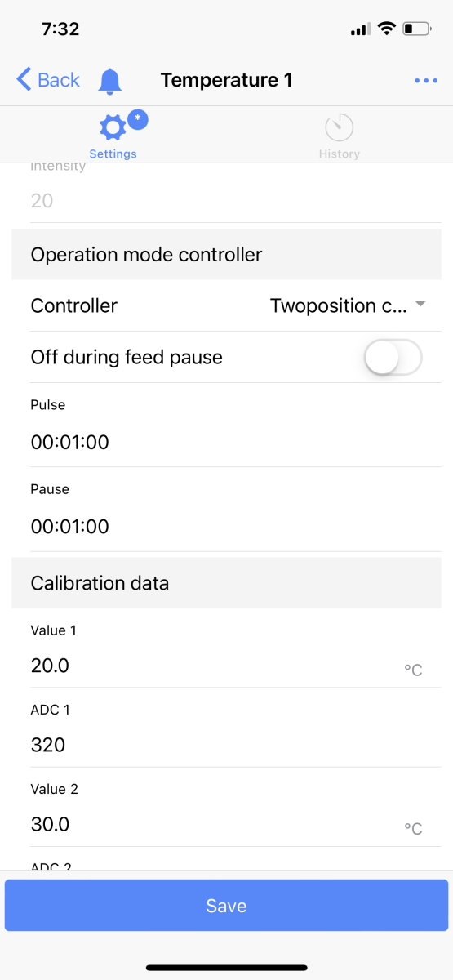Tap the Wi-Fi status icon
This screenshot has height=980, width=453.
[385, 29]
